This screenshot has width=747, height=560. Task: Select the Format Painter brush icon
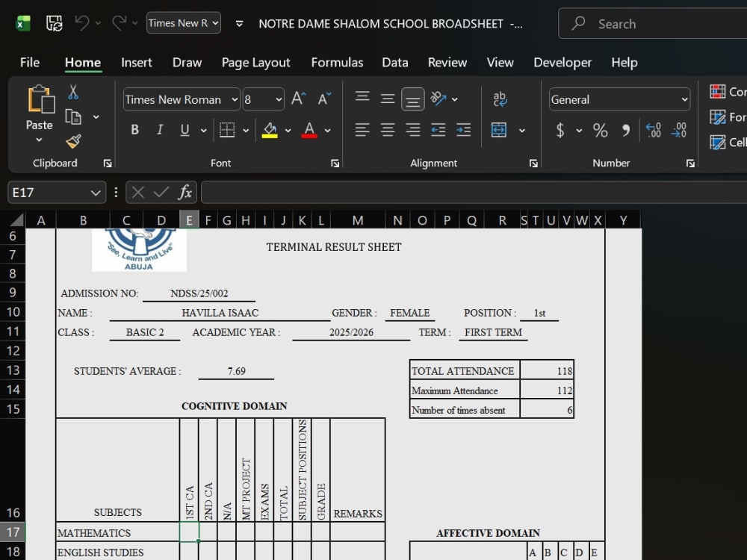(x=73, y=141)
